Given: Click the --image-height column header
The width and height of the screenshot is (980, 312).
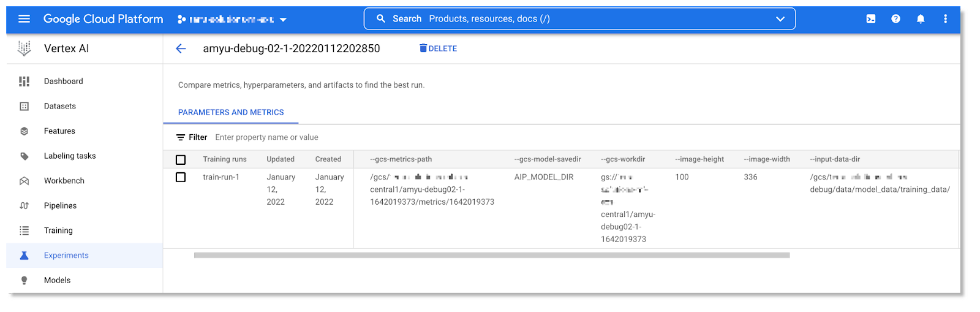Looking at the screenshot, I should click(x=699, y=159).
